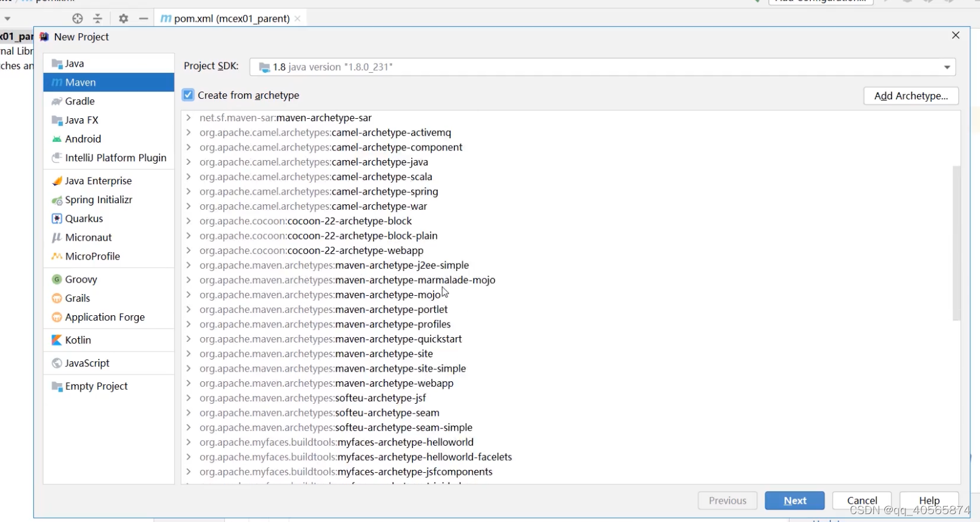Click the locate target icon in IDE toolbar
Screen dimensions: 980x522
78,19
